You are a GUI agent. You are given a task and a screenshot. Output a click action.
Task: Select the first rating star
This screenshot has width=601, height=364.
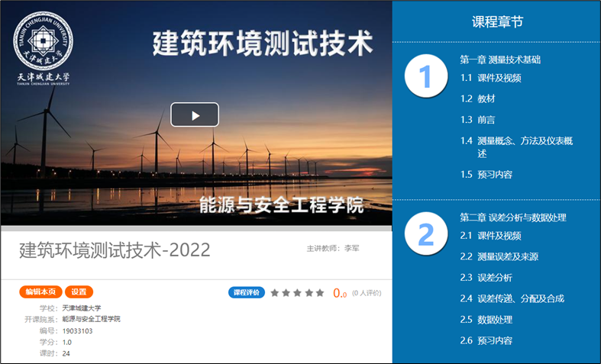(x=274, y=293)
